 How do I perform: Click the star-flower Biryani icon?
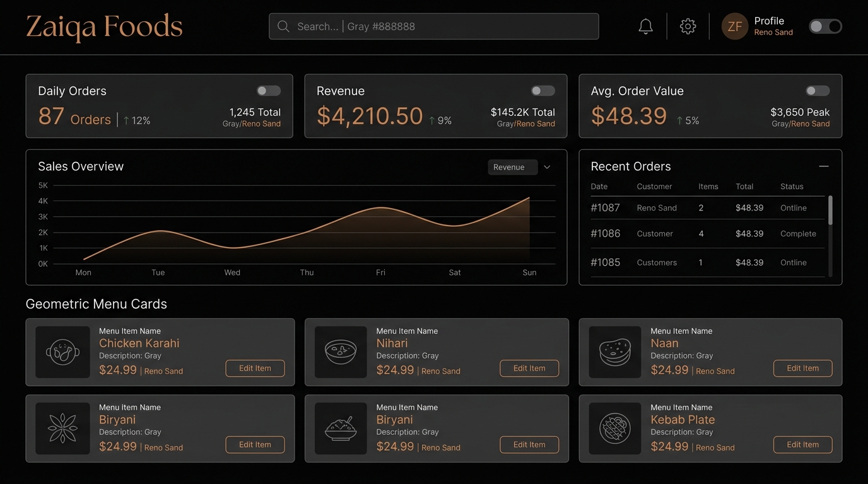[62, 429]
